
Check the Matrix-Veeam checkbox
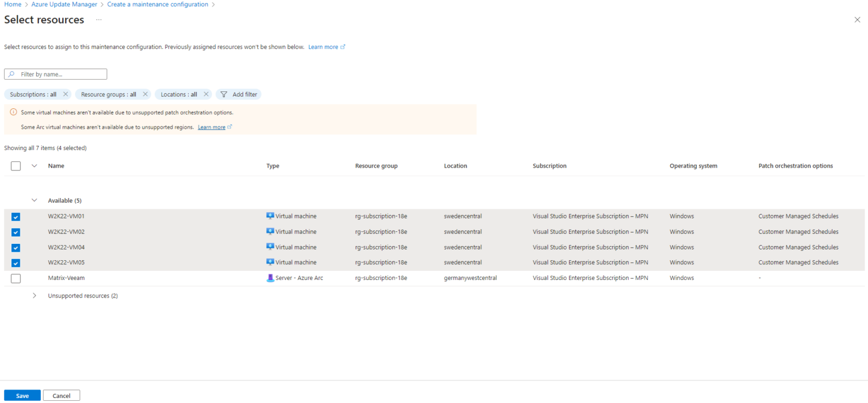(15, 278)
